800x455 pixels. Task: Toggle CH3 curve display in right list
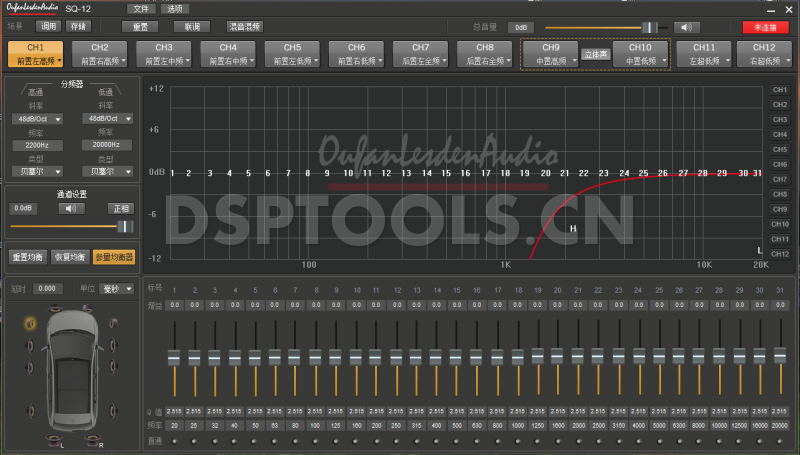pos(780,119)
